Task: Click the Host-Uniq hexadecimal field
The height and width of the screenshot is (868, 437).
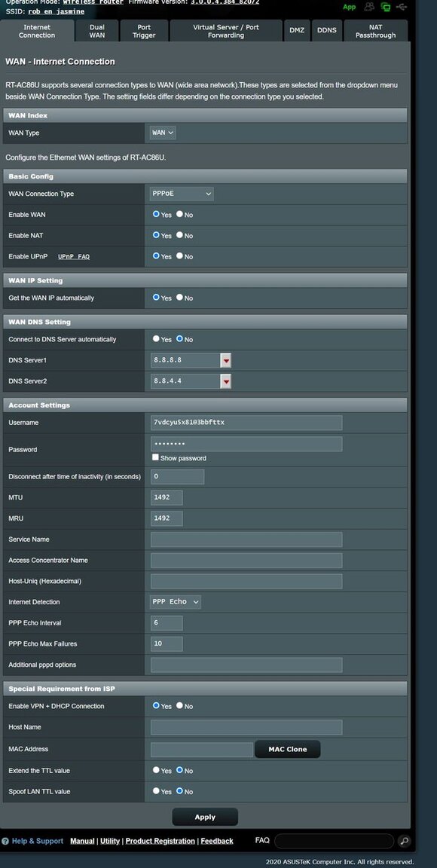Action: click(x=246, y=581)
